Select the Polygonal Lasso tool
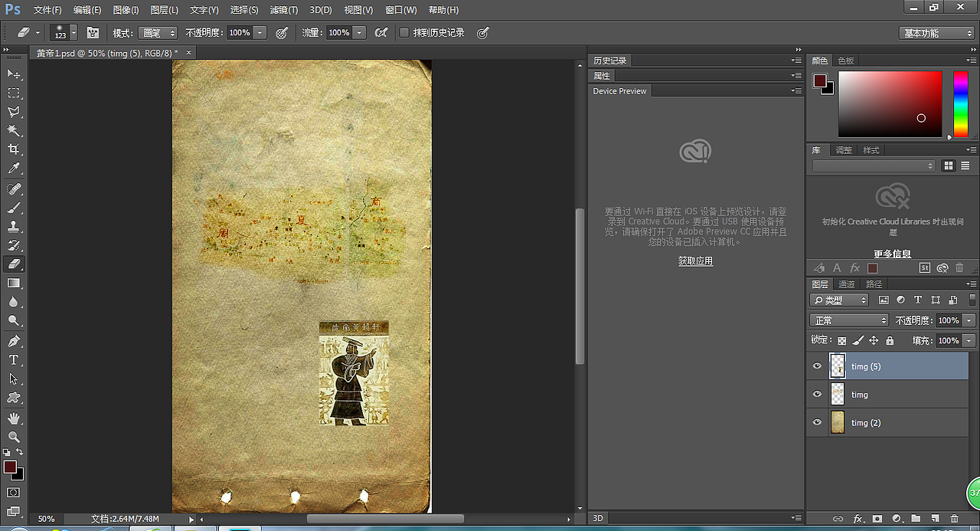Screen dimensions: 980x531 coord(14,112)
